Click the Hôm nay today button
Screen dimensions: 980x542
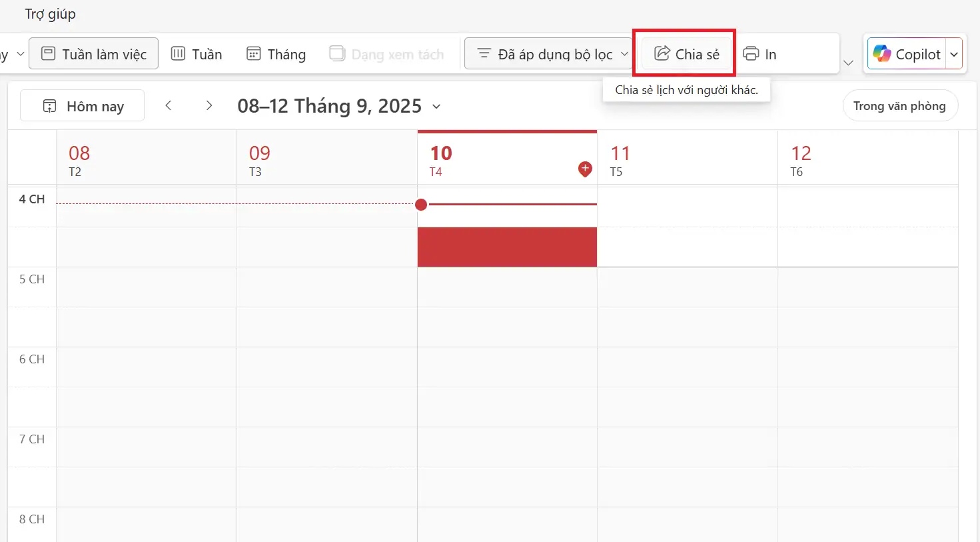pos(83,106)
